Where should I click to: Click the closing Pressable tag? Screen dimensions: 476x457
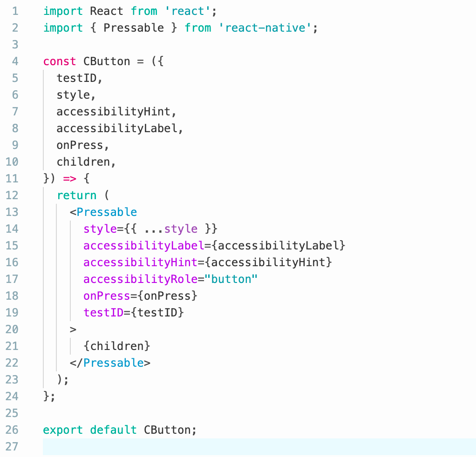[113, 363]
